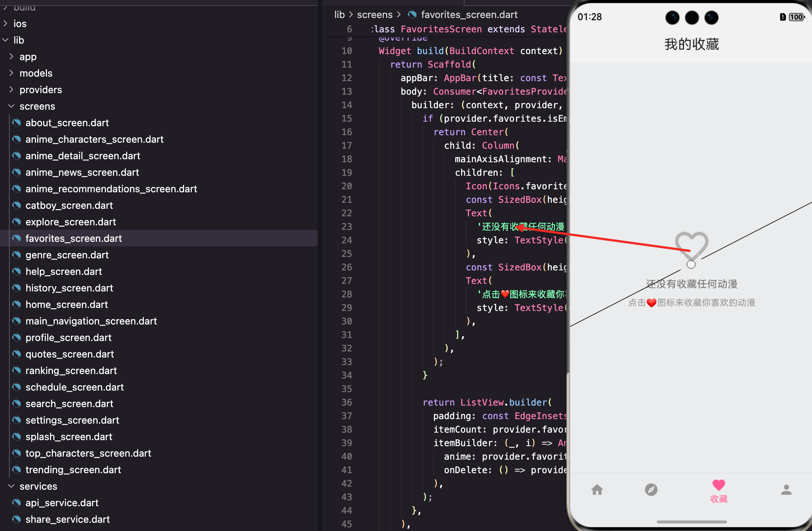Open explore_screen.dart file
812x531 pixels.
click(x=71, y=222)
